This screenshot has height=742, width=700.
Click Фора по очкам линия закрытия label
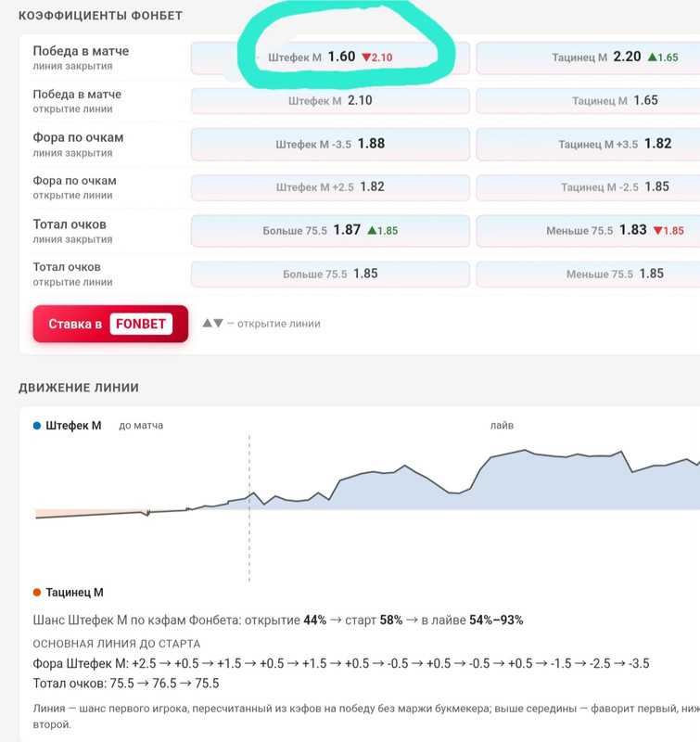pos(78,145)
